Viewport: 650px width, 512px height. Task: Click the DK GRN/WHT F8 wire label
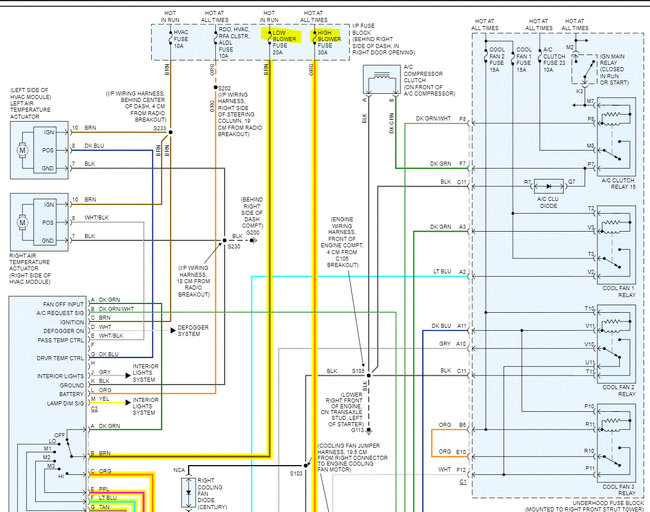pyautogui.click(x=441, y=119)
